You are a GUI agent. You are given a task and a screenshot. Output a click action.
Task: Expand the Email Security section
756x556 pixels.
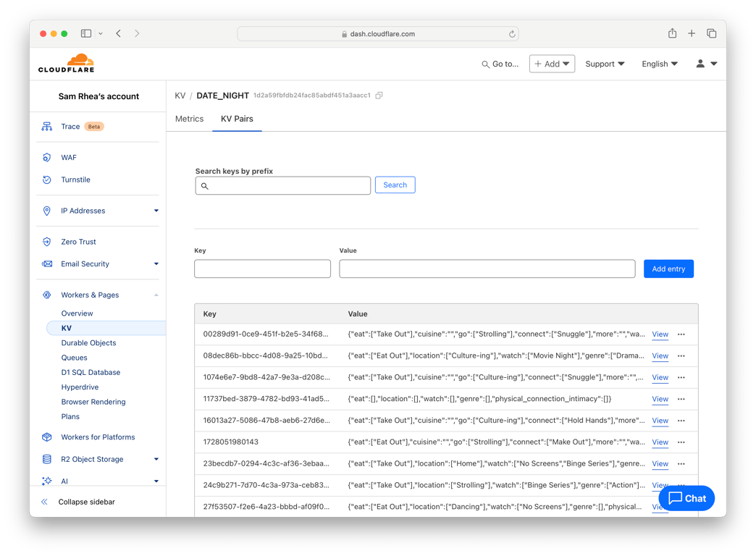pos(156,264)
